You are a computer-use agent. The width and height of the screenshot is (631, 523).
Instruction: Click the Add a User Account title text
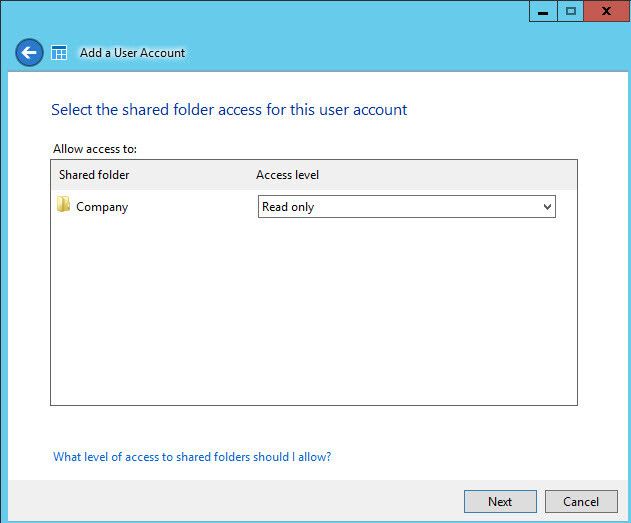tap(132, 53)
